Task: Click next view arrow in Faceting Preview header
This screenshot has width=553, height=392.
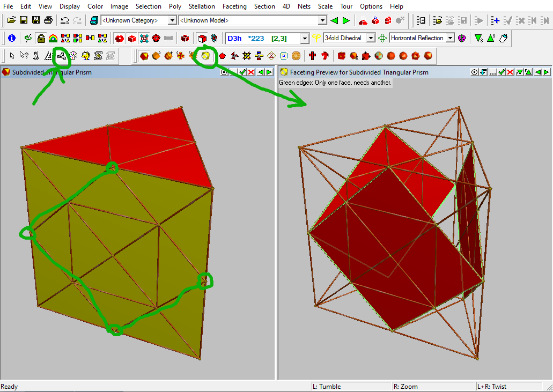Action: (x=547, y=72)
